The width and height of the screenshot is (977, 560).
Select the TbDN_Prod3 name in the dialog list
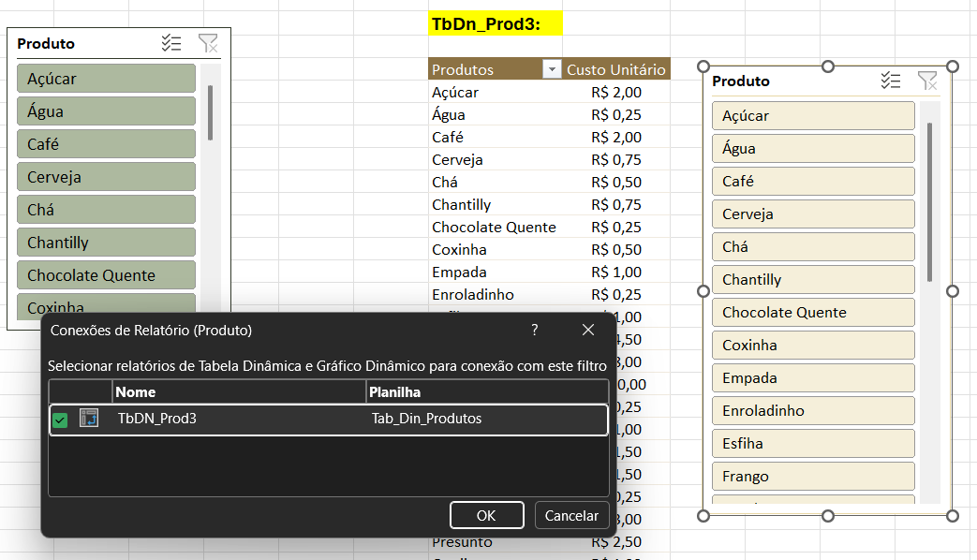tap(157, 419)
